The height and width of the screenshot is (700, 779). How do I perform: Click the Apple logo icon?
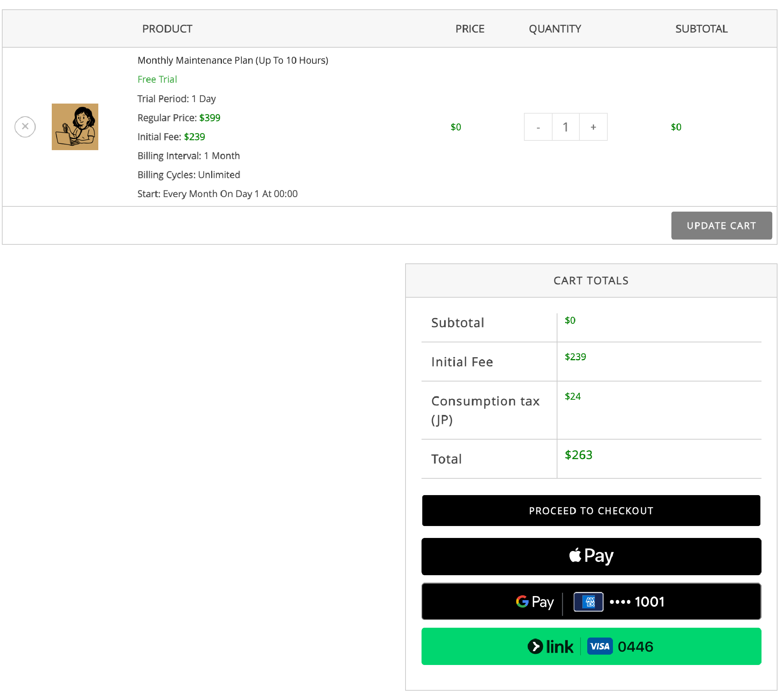pos(575,555)
